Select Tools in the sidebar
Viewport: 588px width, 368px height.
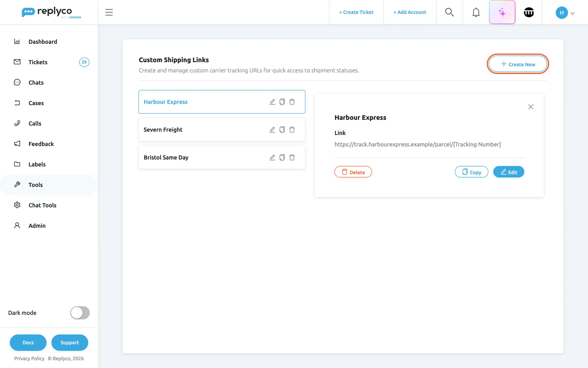point(49,185)
